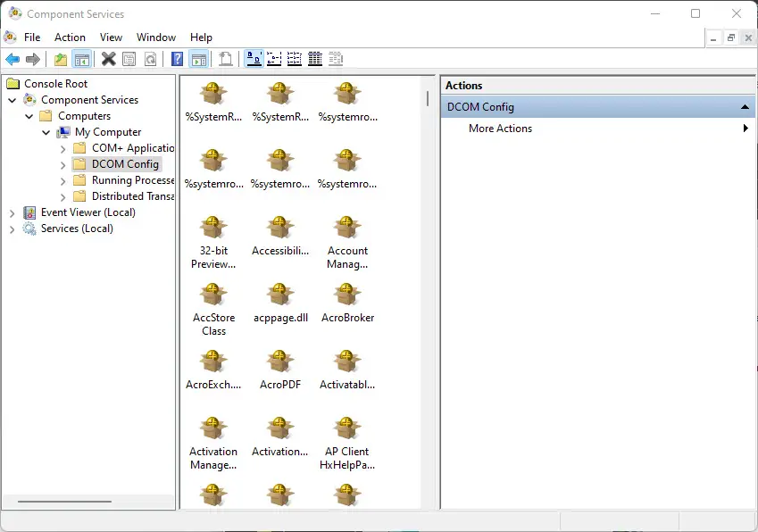The image size is (758, 532).
Task: Switch to Detail view icon
Action: pyautogui.click(x=315, y=60)
